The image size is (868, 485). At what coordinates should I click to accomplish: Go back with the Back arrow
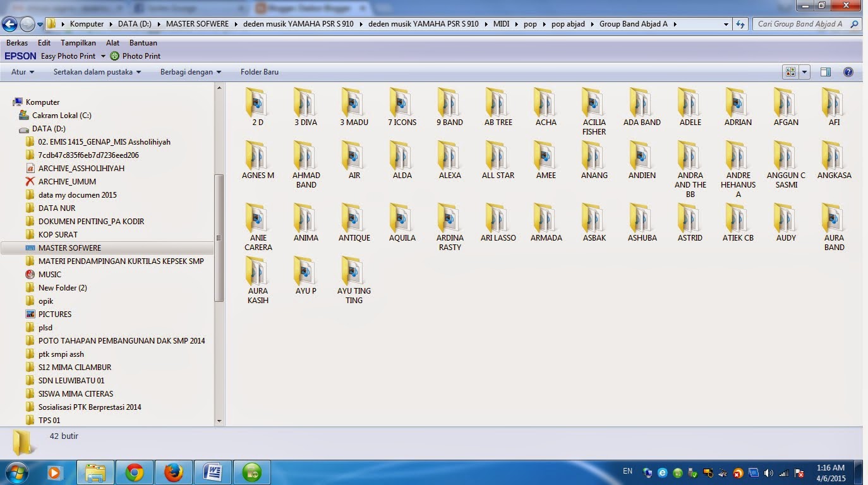(9, 24)
